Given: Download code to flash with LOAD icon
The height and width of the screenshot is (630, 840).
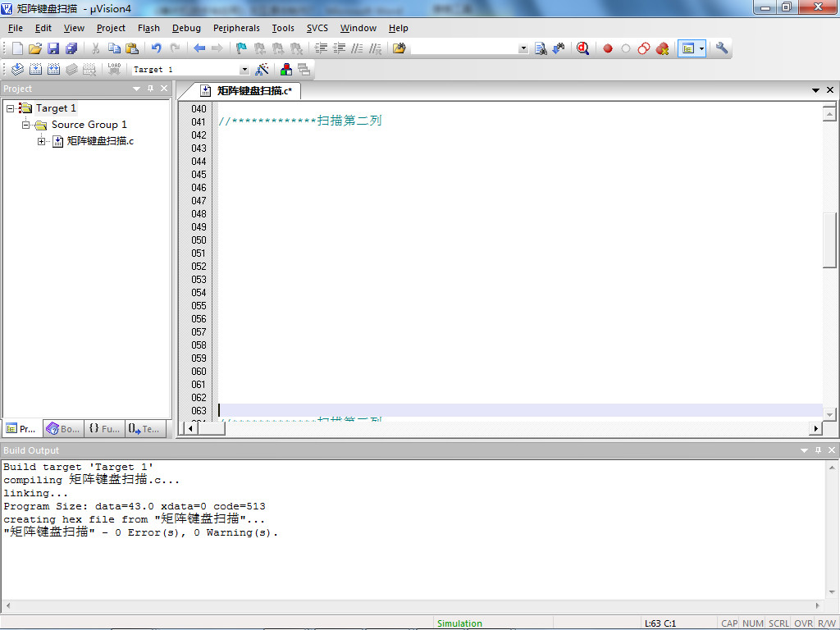Looking at the screenshot, I should point(114,69).
